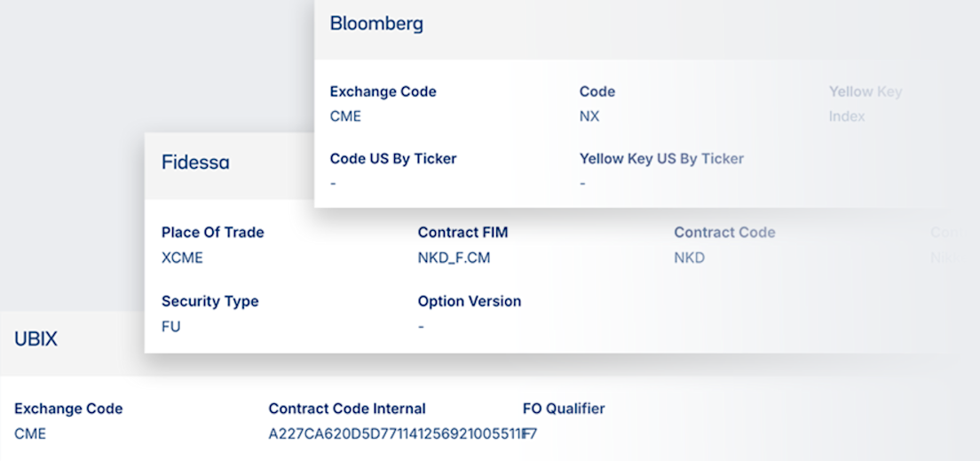
Task: Click the CME exchange code in Bloomberg
Action: (x=345, y=116)
